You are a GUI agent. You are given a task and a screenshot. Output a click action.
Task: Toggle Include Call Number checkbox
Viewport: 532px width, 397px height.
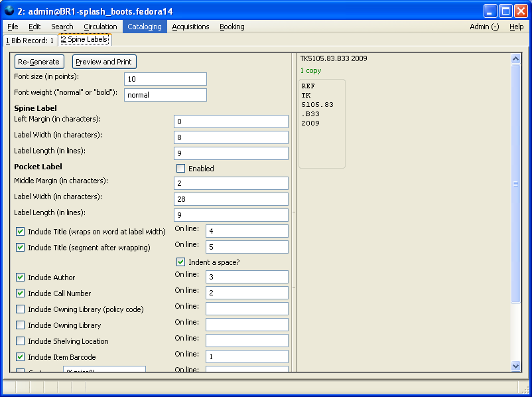click(21, 293)
